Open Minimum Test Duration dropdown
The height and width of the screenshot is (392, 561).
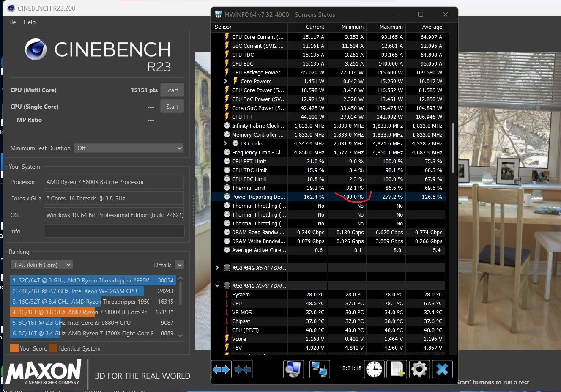coord(129,148)
